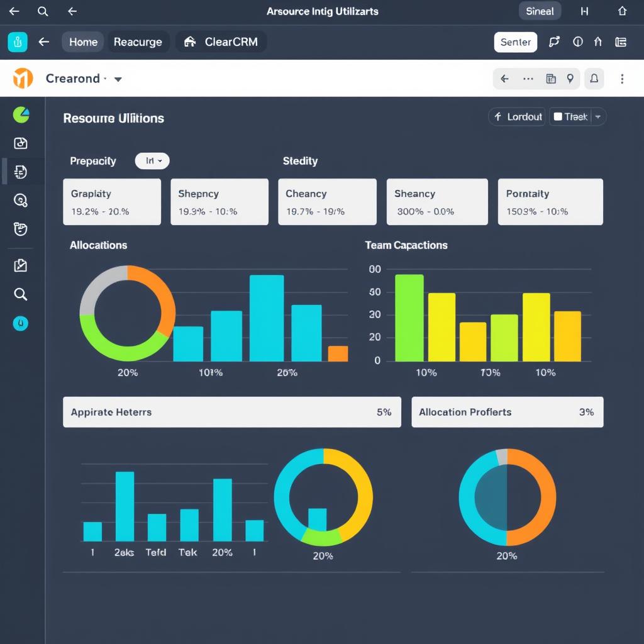Switch to the Home tab
The image size is (644, 644).
(x=82, y=42)
